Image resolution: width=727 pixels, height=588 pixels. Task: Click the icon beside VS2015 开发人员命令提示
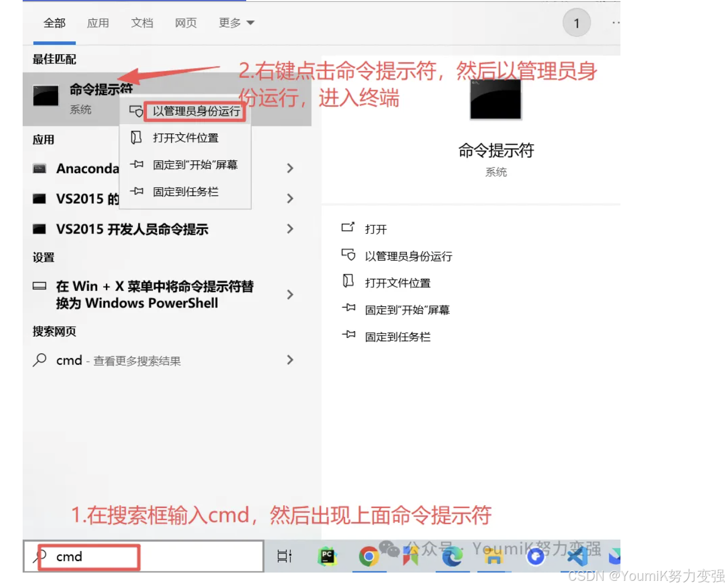(x=39, y=229)
